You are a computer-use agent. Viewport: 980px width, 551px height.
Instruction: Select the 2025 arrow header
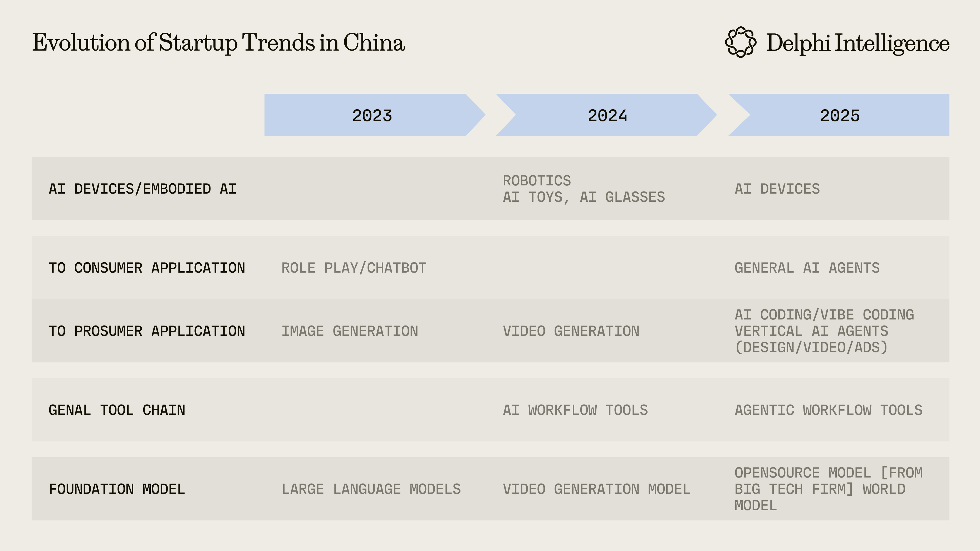pos(840,115)
